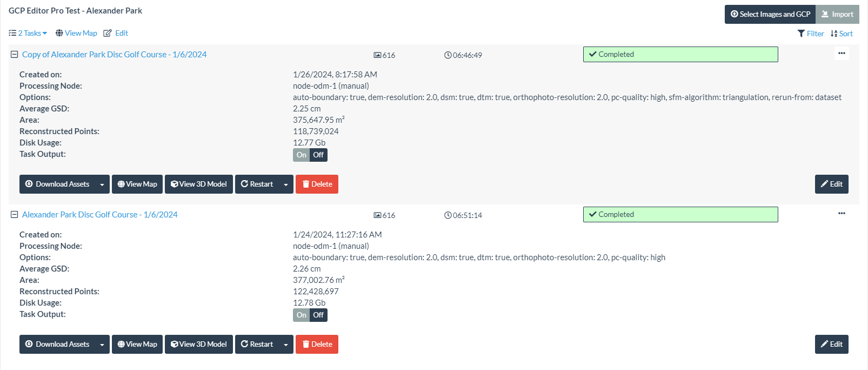Open the Select Images and GCP dialog

(x=770, y=14)
